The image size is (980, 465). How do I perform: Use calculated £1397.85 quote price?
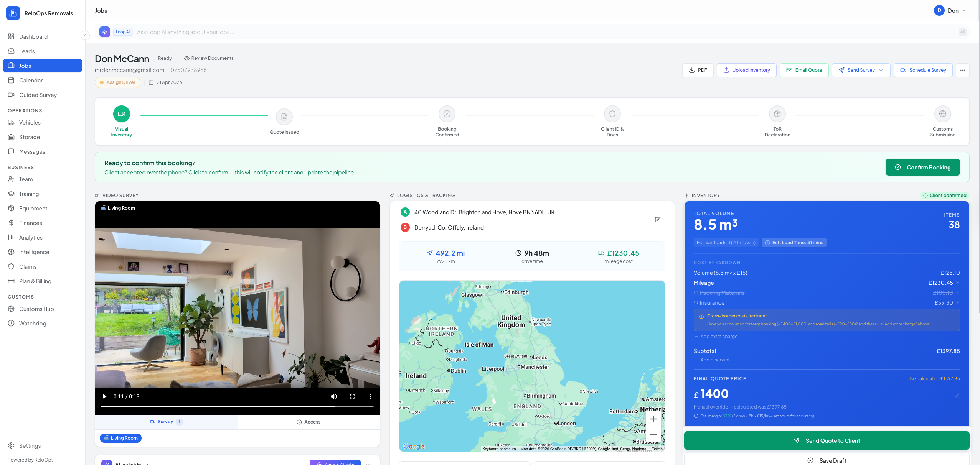(x=933, y=378)
